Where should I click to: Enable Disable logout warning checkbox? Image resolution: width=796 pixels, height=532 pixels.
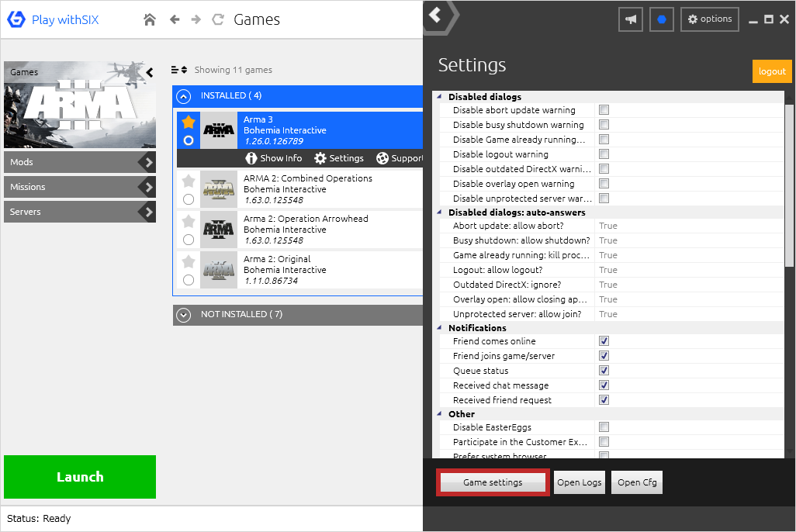click(x=604, y=154)
